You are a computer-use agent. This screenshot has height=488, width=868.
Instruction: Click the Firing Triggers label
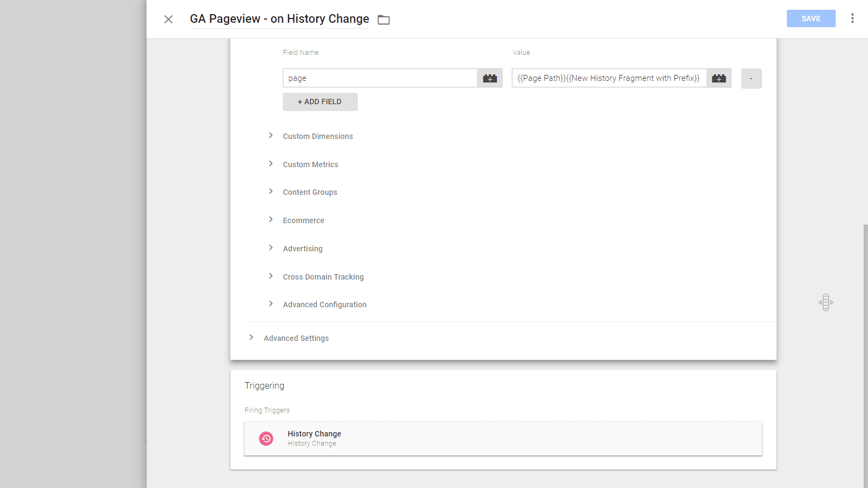click(x=267, y=410)
